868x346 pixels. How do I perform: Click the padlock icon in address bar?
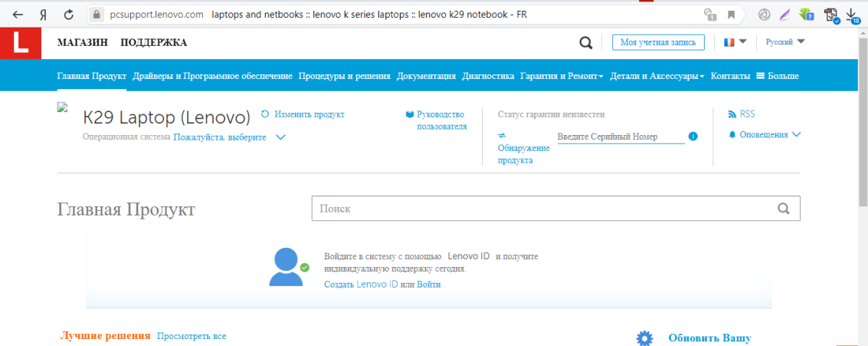[x=97, y=15]
